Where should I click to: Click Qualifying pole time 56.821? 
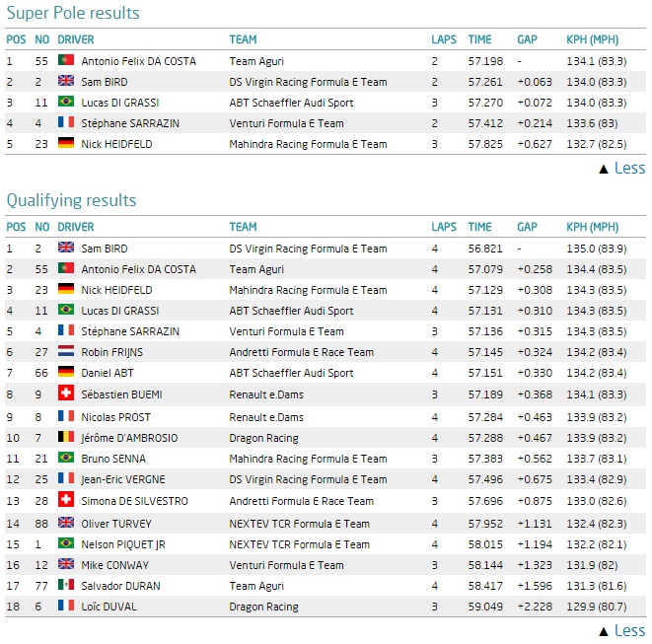[485, 250]
